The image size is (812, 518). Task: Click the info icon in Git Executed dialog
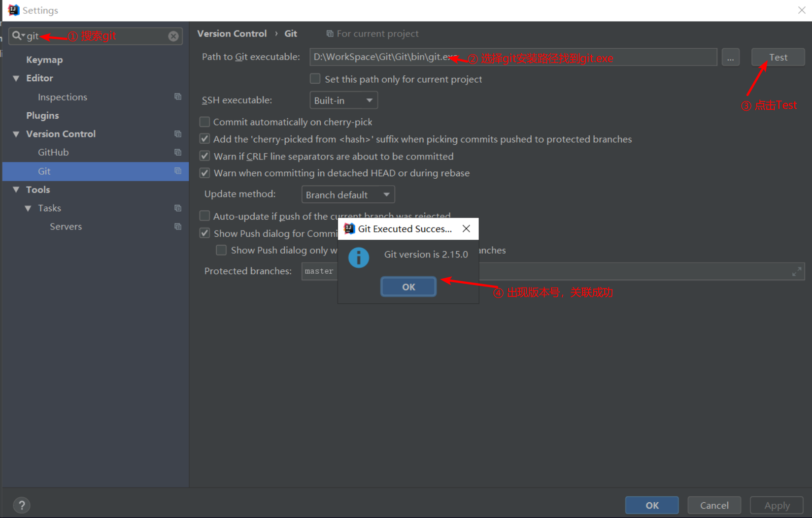(359, 257)
